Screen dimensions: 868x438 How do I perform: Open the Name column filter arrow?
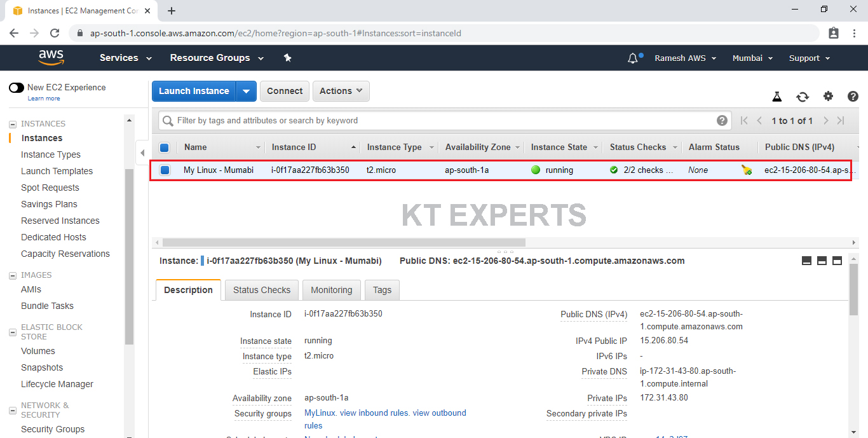coord(258,147)
